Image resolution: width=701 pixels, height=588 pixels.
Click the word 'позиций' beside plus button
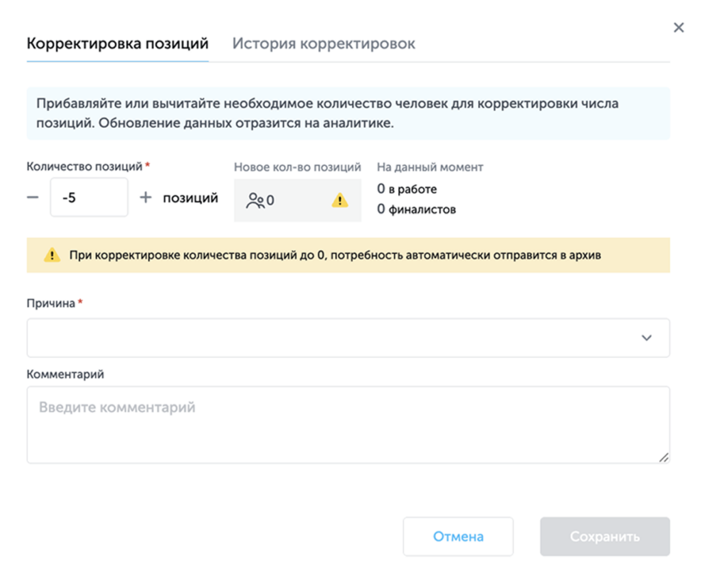[190, 198]
